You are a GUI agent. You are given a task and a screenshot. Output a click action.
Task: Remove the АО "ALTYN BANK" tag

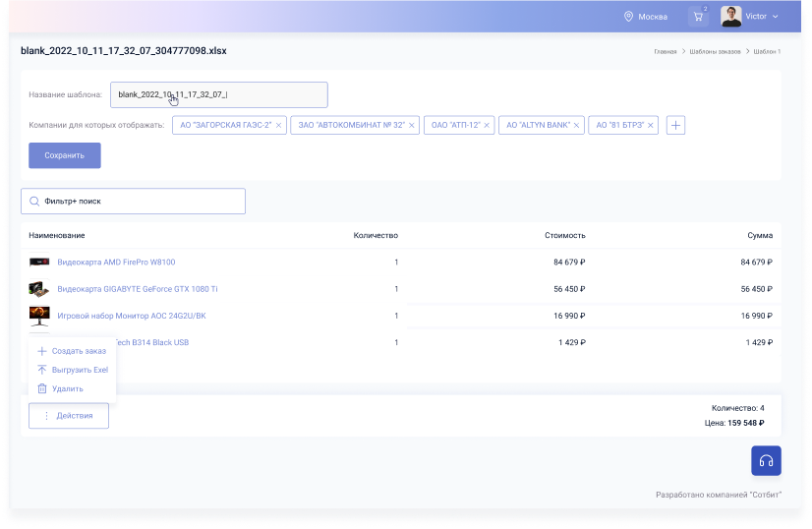click(x=577, y=126)
